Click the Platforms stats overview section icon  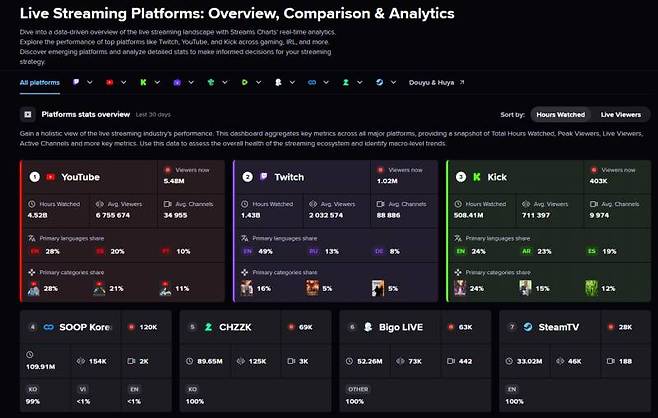(x=28, y=114)
